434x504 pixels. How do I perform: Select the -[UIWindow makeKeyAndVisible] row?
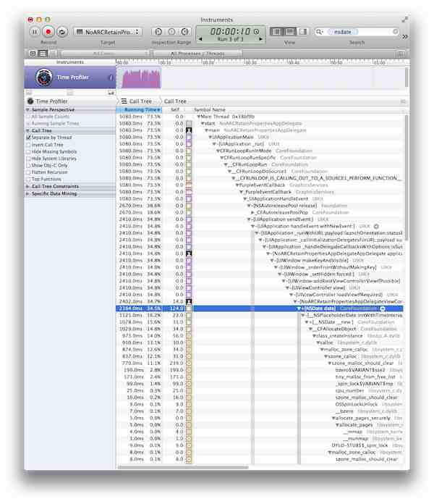coord(260,261)
